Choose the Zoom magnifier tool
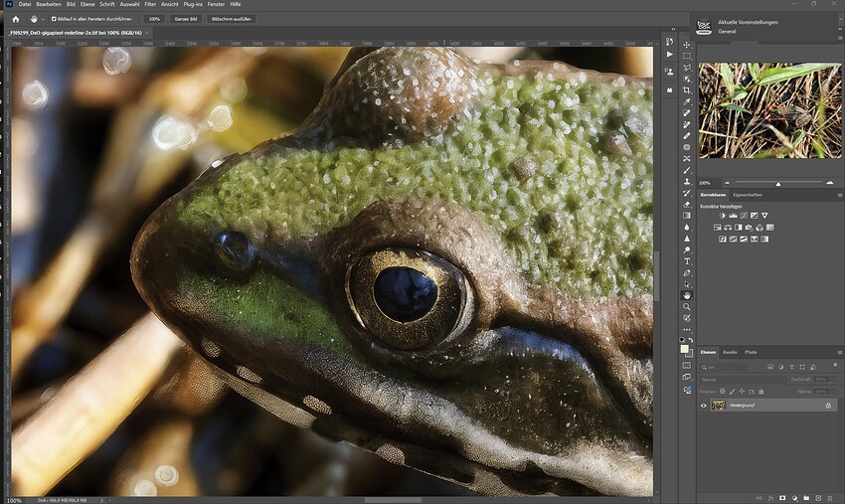This screenshot has width=845, height=504. pos(687,307)
